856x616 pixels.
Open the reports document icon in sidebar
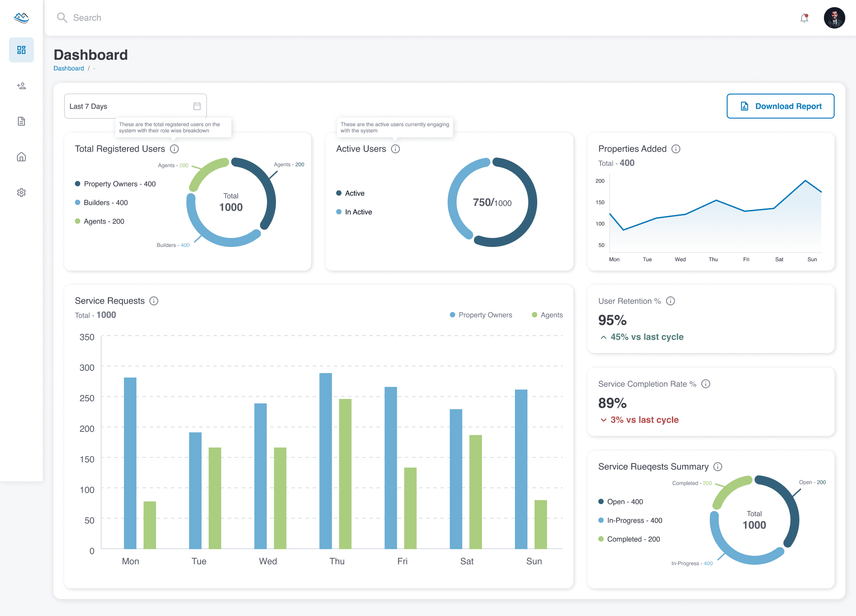(21, 121)
